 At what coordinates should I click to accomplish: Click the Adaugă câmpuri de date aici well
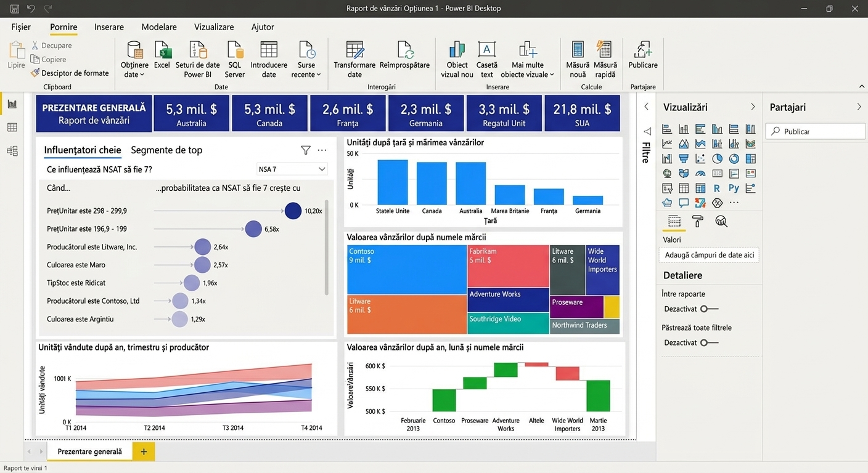pyautogui.click(x=709, y=255)
